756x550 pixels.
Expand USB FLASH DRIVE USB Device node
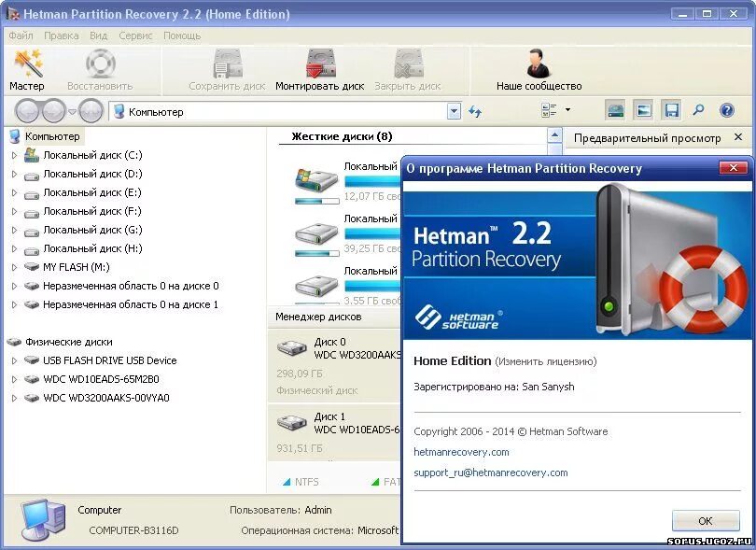tap(14, 360)
